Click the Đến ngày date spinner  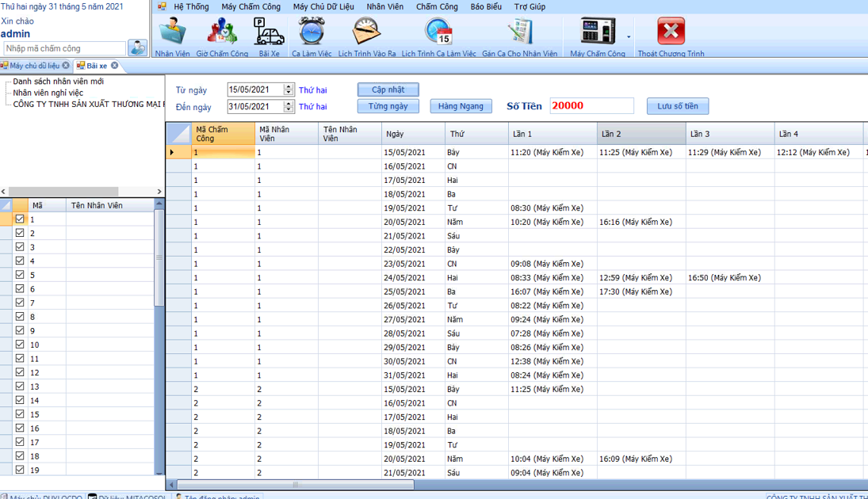pos(289,107)
